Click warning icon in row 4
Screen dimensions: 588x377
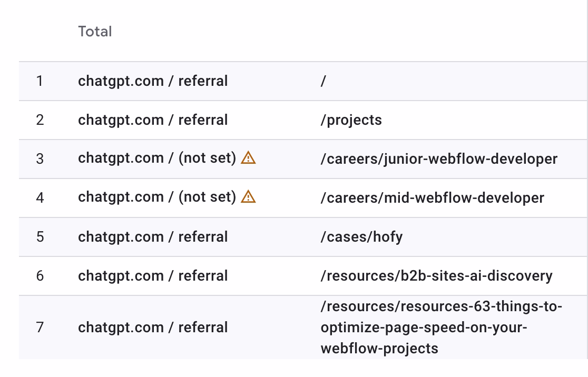point(248,197)
